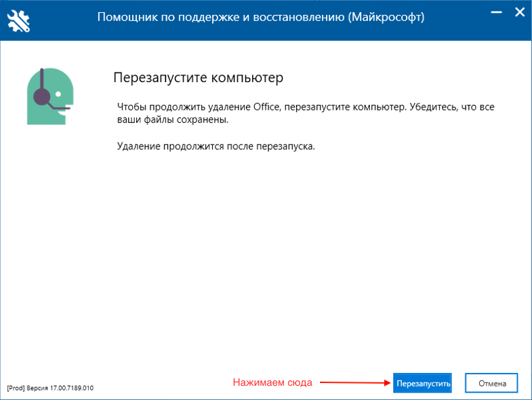The image size is (532, 400).
Task: Click the Перезапустить button
Action: [x=422, y=383]
